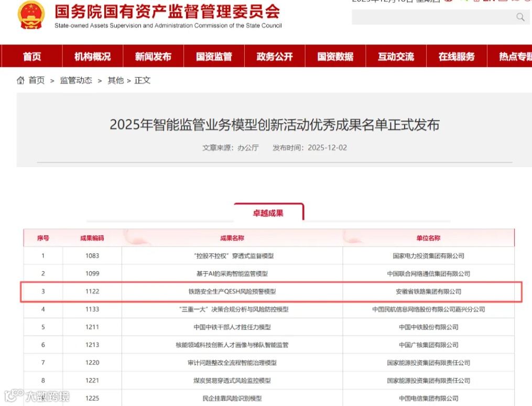
Task: Click the 成果名称 column header
Action: [x=232, y=238]
